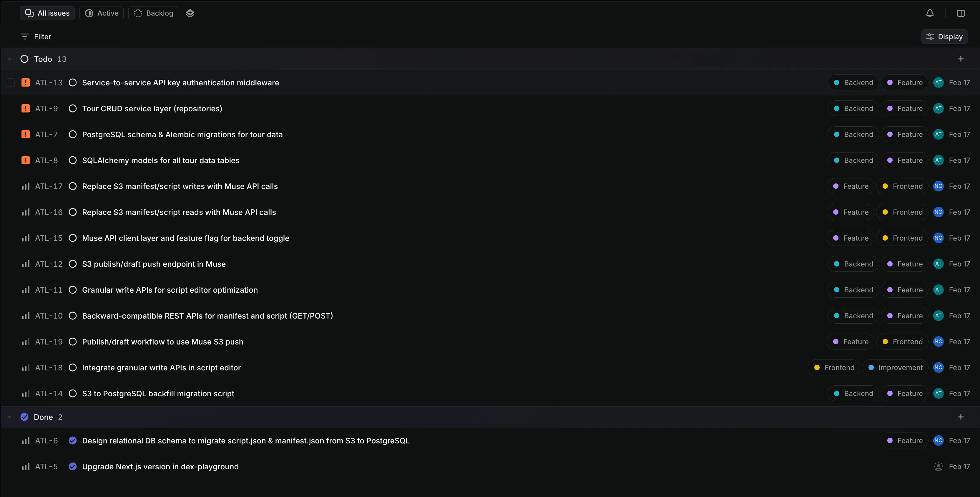Add new issue to Todo group

(961, 59)
